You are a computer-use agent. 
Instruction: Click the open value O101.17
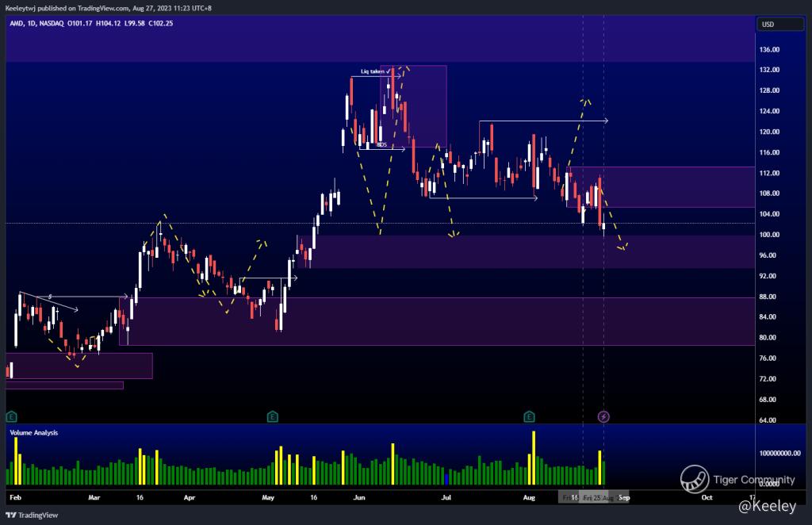[x=80, y=23]
